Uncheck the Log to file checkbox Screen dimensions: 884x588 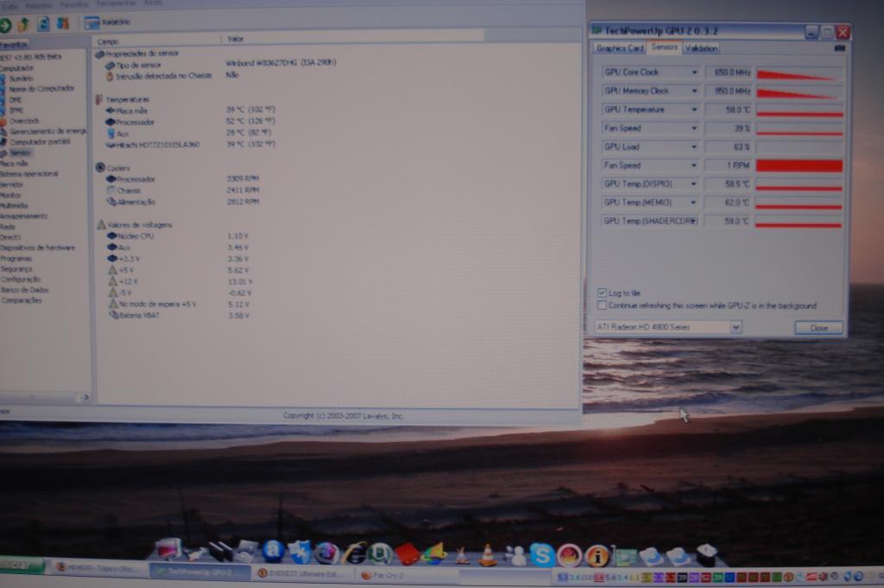tap(602, 294)
